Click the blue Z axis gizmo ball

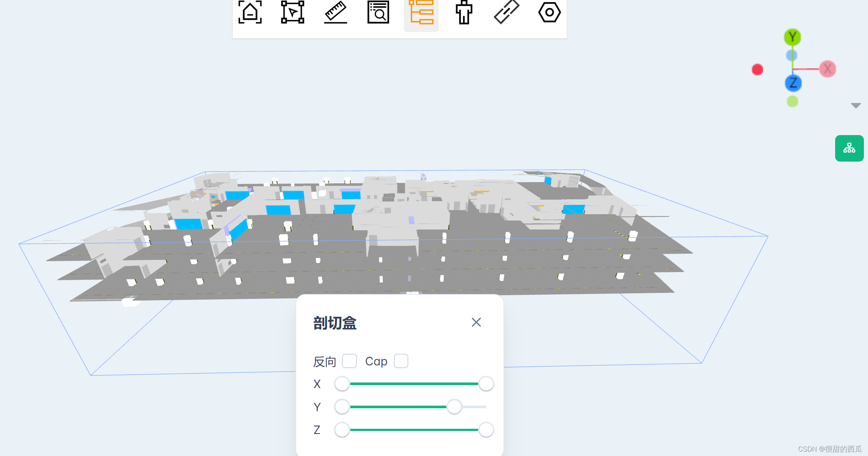tap(793, 83)
